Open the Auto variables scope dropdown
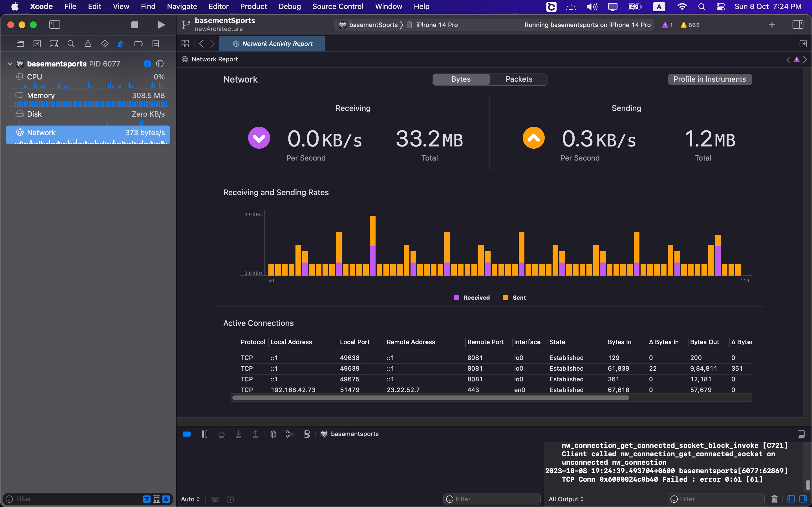The width and height of the screenshot is (812, 507). (x=190, y=499)
